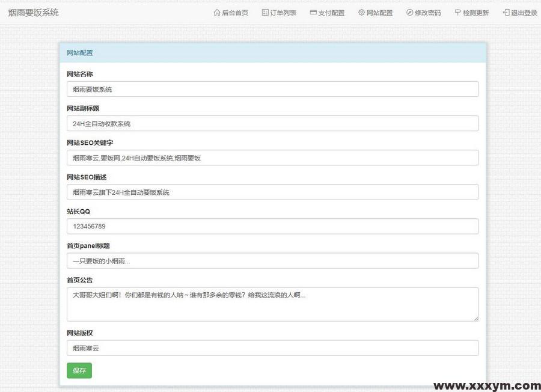Focus the 网站名称 input field
This screenshot has width=541, height=392.
point(272,89)
